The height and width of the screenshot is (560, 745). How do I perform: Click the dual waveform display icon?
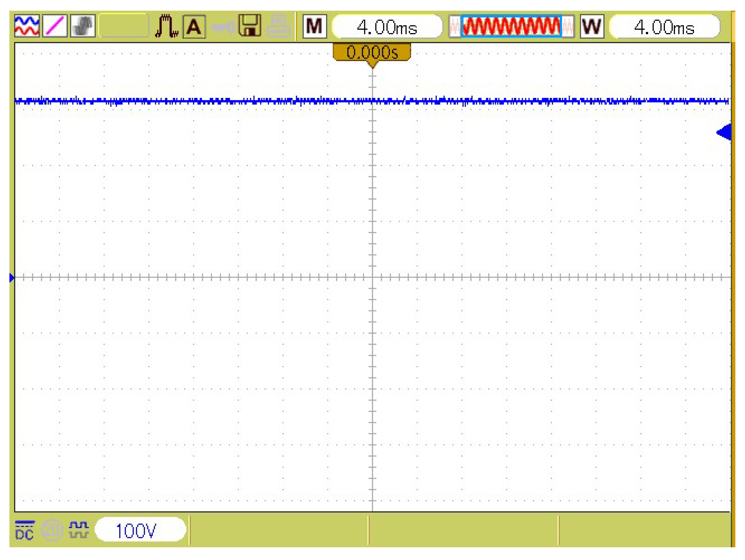(27, 26)
